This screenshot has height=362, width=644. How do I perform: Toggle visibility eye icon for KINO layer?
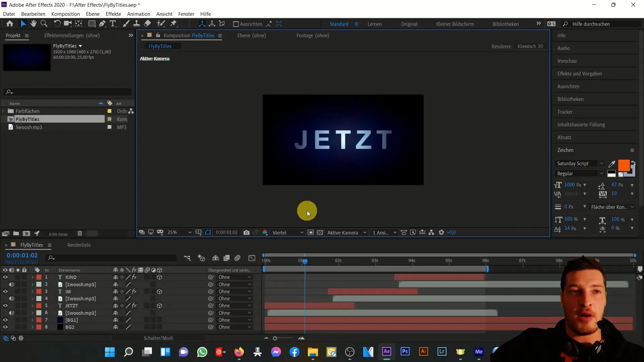(x=5, y=277)
